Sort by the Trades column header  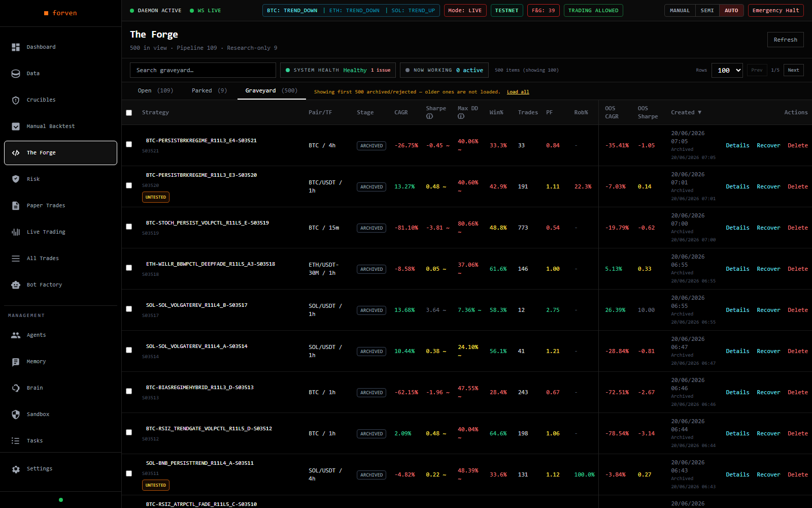tap(528, 113)
